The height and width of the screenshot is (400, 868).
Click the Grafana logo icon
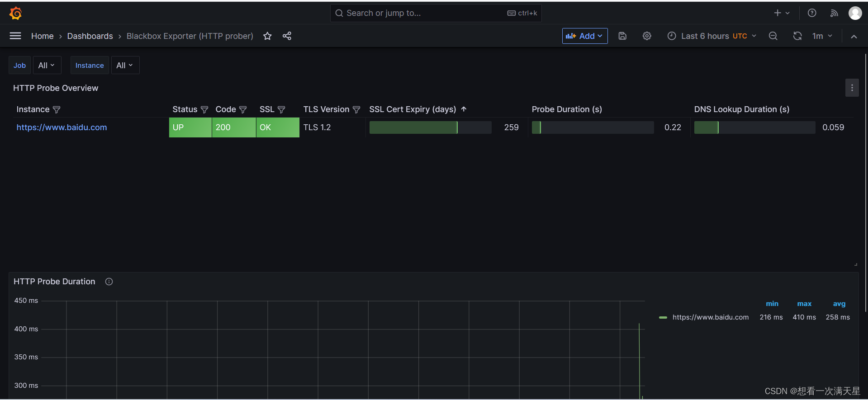pyautogui.click(x=16, y=13)
